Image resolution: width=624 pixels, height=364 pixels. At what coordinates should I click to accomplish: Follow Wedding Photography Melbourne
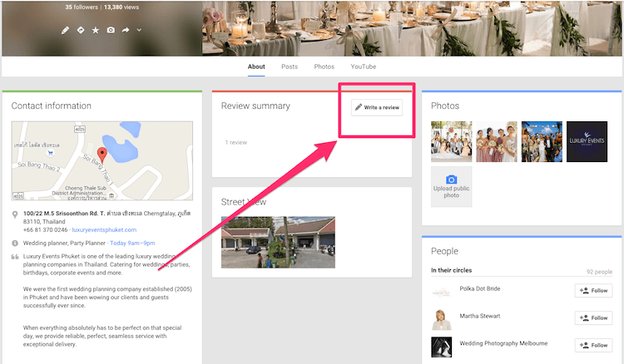tap(593, 346)
